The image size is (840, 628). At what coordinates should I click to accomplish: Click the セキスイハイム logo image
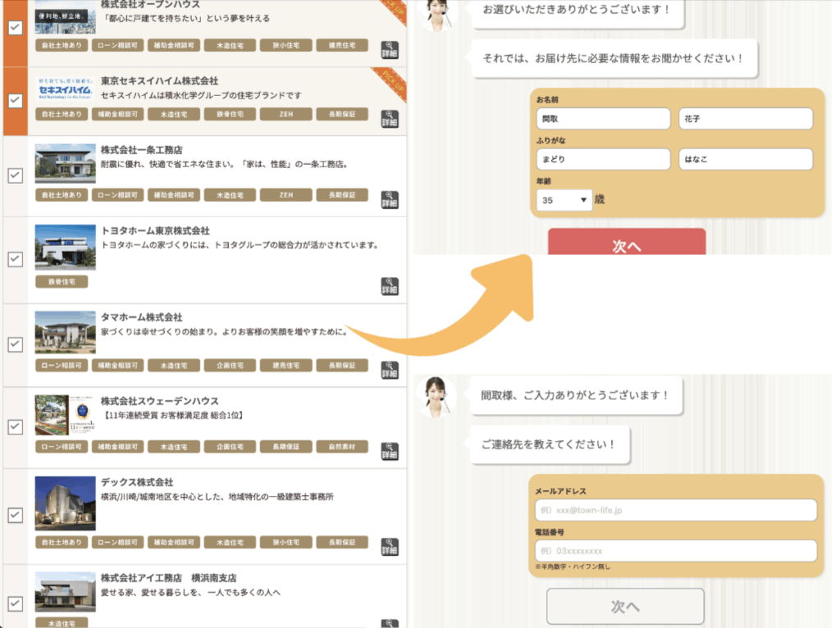65,89
